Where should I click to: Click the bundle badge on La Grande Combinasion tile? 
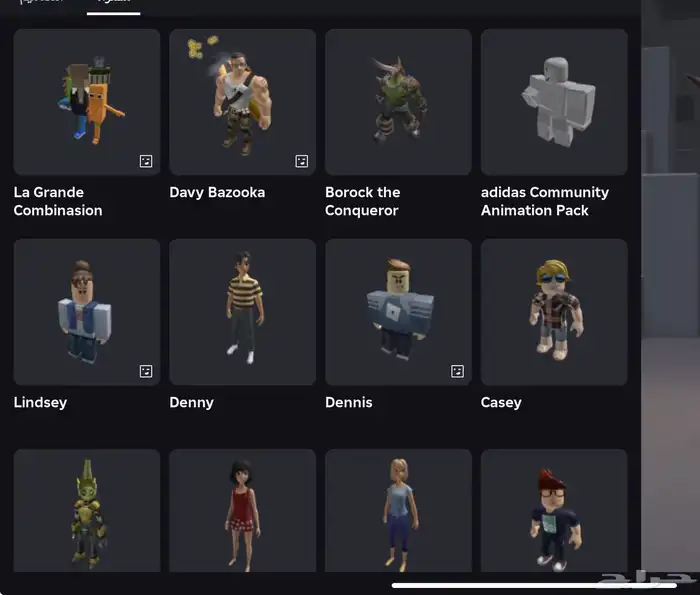(146, 161)
